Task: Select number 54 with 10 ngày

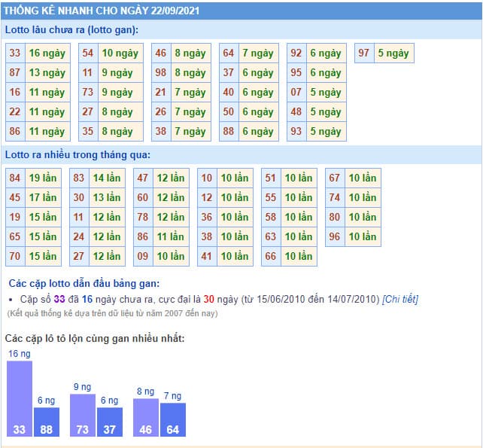Action: [x=88, y=53]
